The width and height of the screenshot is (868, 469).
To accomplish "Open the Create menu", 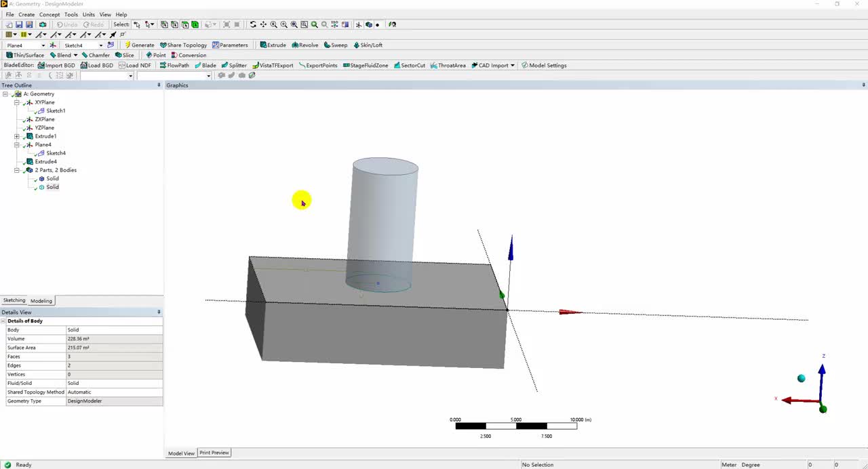I will click(x=26, y=14).
